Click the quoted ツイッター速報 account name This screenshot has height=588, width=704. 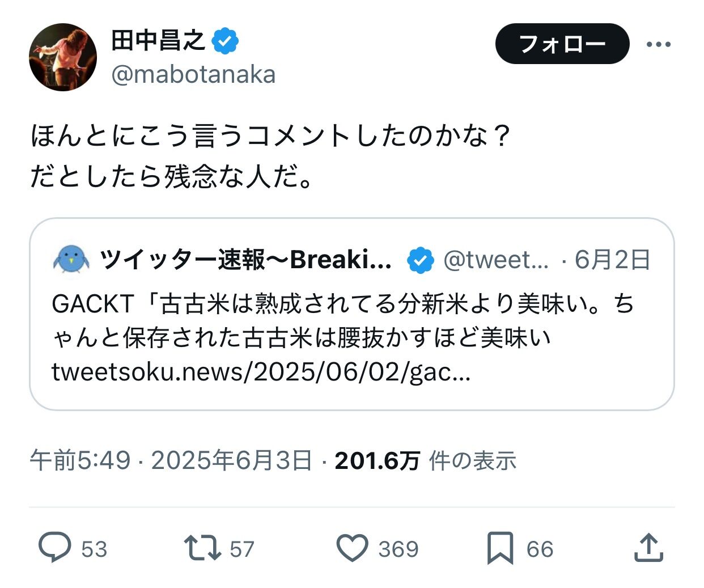tap(245, 260)
